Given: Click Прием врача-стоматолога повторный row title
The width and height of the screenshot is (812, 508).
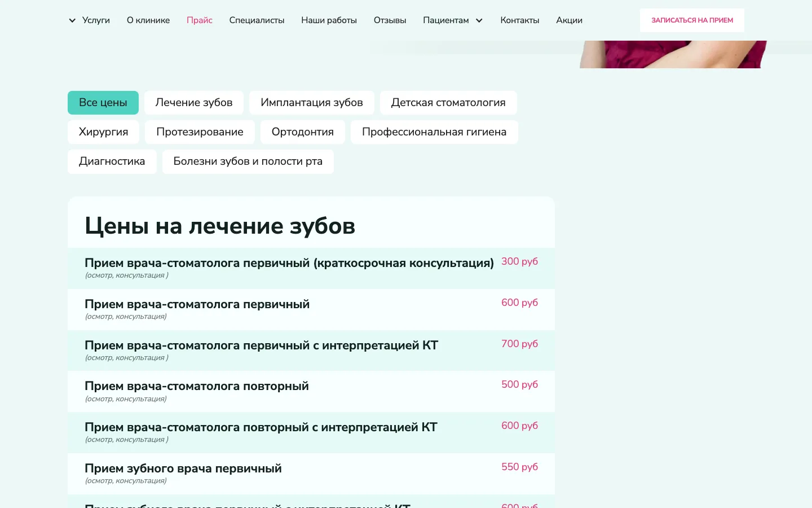Looking at the screenshot, I should 197,386.
